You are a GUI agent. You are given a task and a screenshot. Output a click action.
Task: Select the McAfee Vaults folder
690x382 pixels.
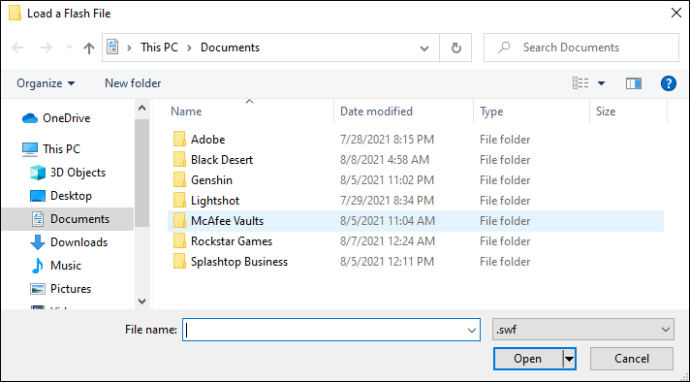pyautogui.click(x=415, y=221)
